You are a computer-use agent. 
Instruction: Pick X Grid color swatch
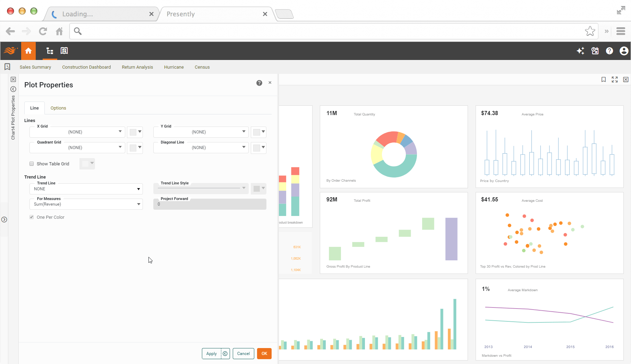[135, 132]
